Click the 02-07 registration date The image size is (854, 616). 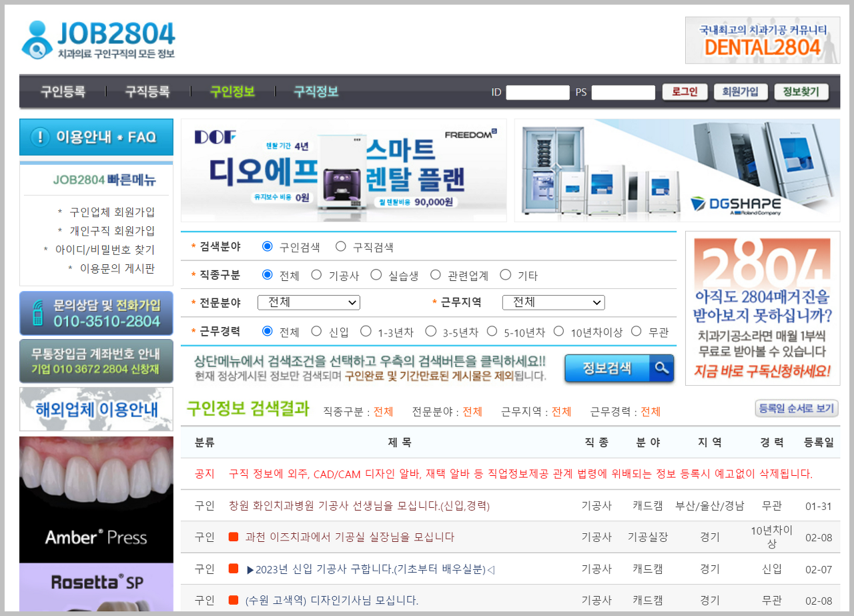819,569
